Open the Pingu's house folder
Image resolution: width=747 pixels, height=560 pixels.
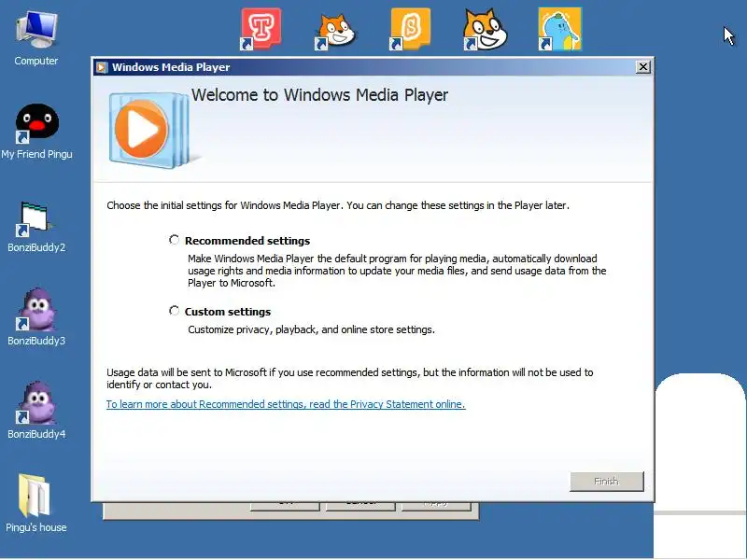[35, 503]
